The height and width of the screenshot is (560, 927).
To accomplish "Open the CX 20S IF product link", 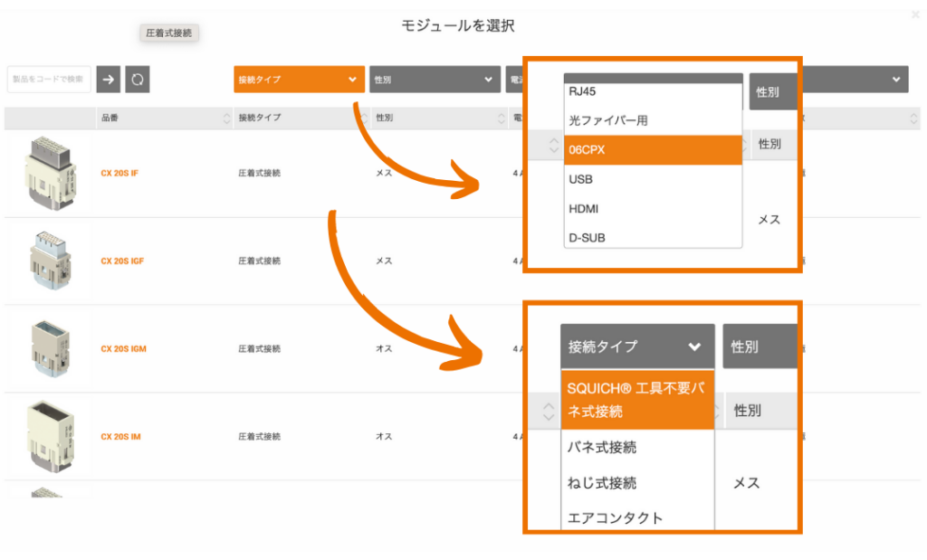I will coord(119,173).
